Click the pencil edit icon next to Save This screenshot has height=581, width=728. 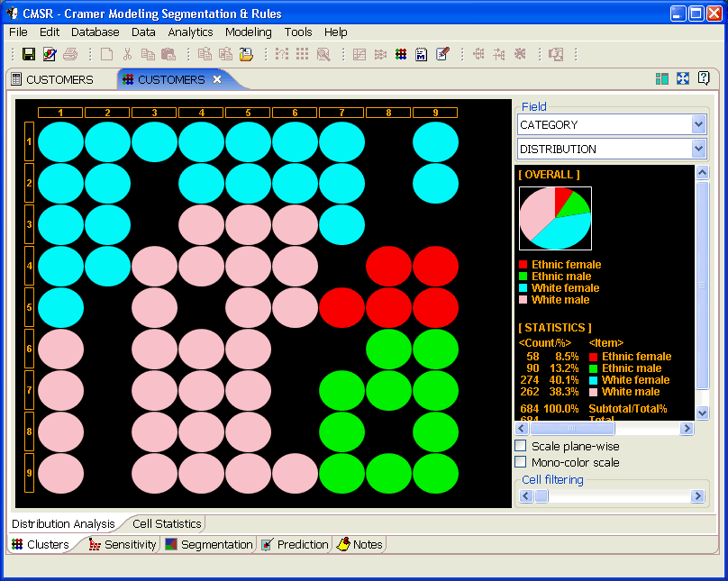[50, 53]
